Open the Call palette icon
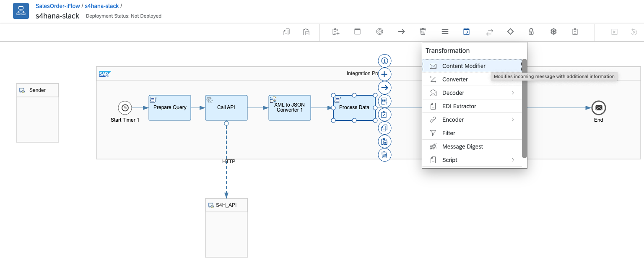This screenshot has width=644, height=261. click(489, 31)
